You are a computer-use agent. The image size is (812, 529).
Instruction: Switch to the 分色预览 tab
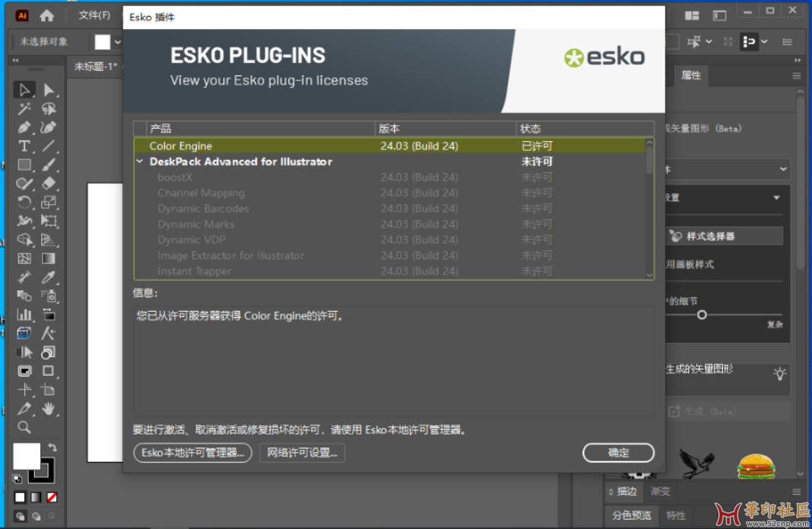click(631, 515)
